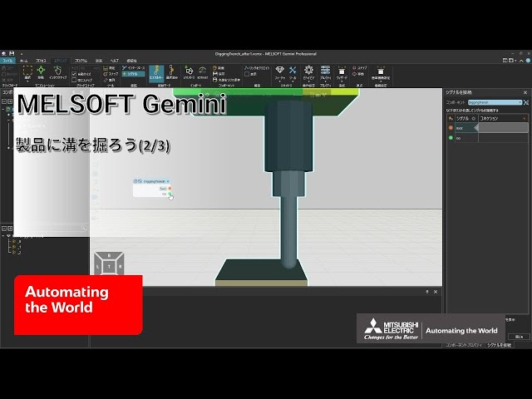Click the green port on floating signal node

[x=170, y=194]
